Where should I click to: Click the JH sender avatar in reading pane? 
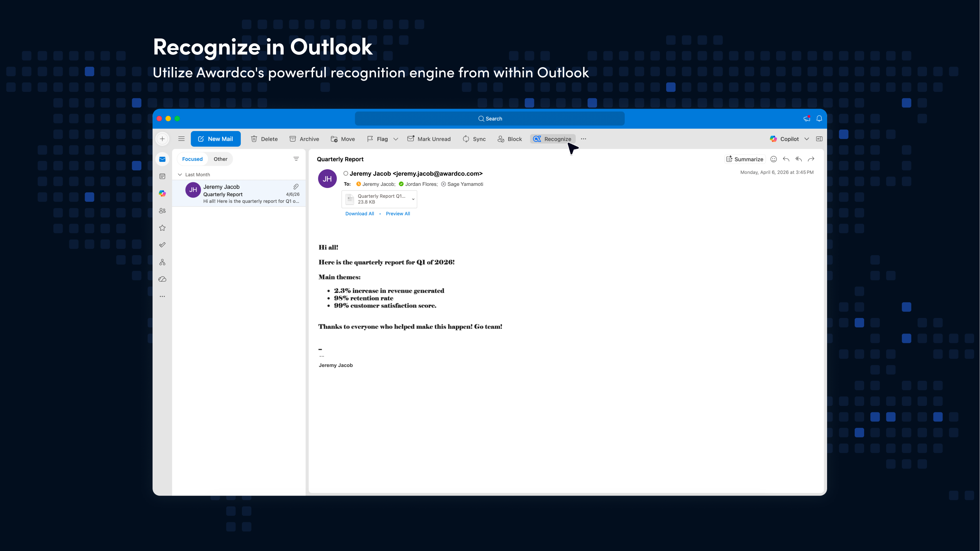point(327,179)
